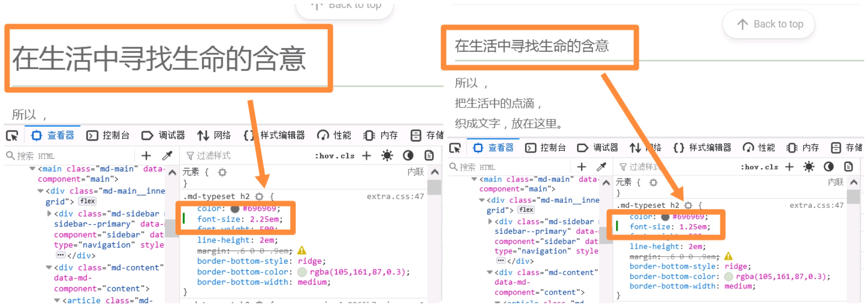Click margin warning triangle in right rules pane
The width and height of the screenshot is (868, 307).
click(728, 257)
